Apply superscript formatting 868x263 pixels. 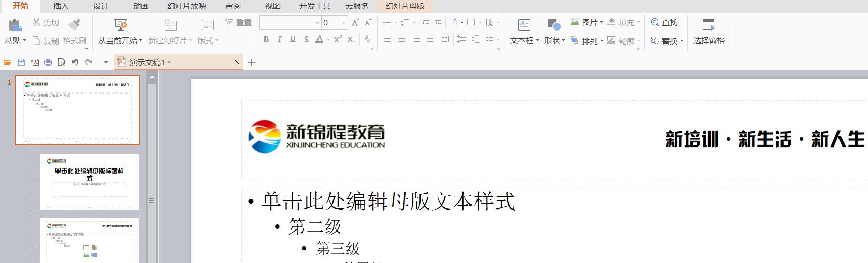tap(338, 39)
